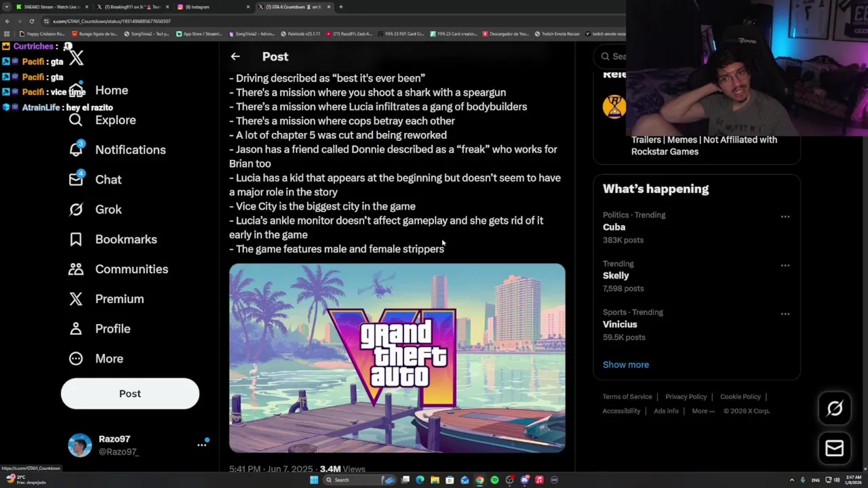Switch to SNEAKO Stream browser tab

(x=52, y=7)
